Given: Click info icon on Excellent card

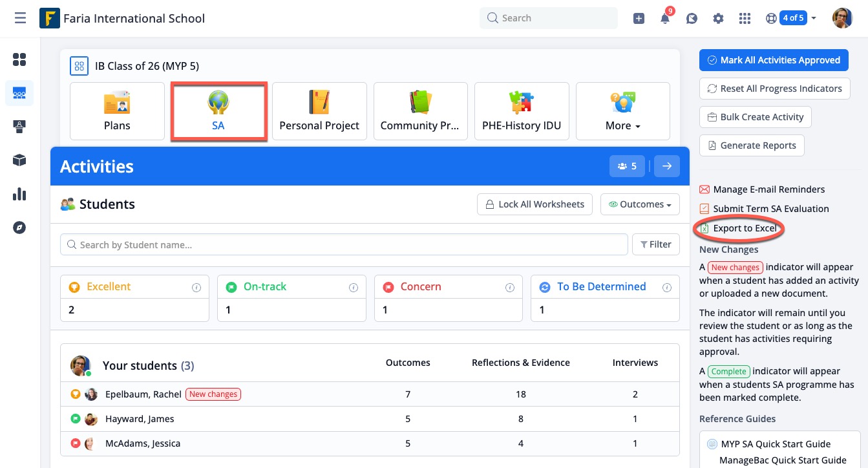Looking at the screenshot, I should click(196, 288).
